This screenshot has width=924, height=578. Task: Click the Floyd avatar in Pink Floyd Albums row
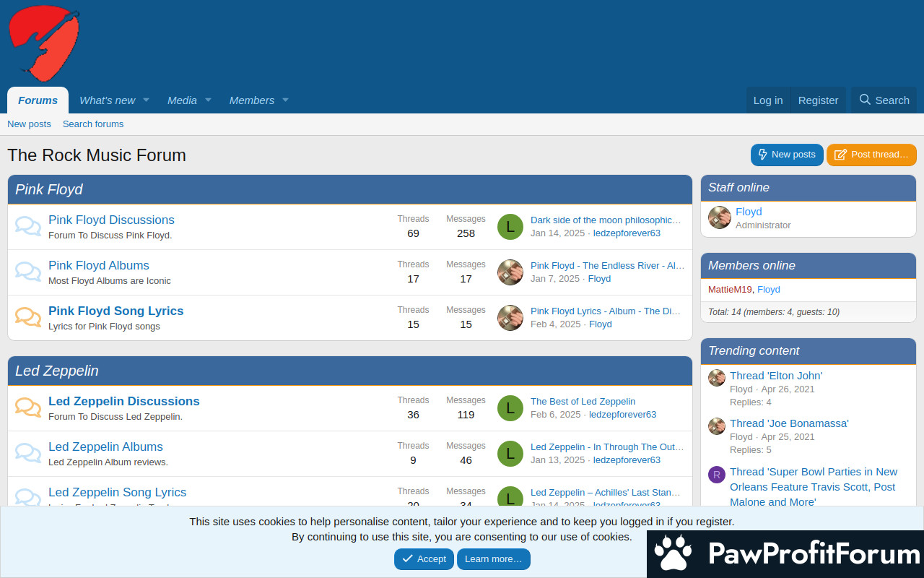pos(510,272)
